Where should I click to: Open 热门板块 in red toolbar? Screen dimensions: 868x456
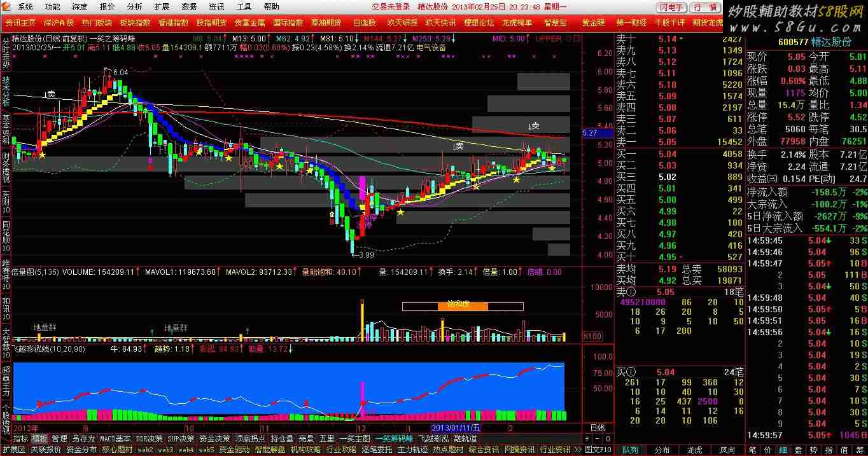coord(97,22)
